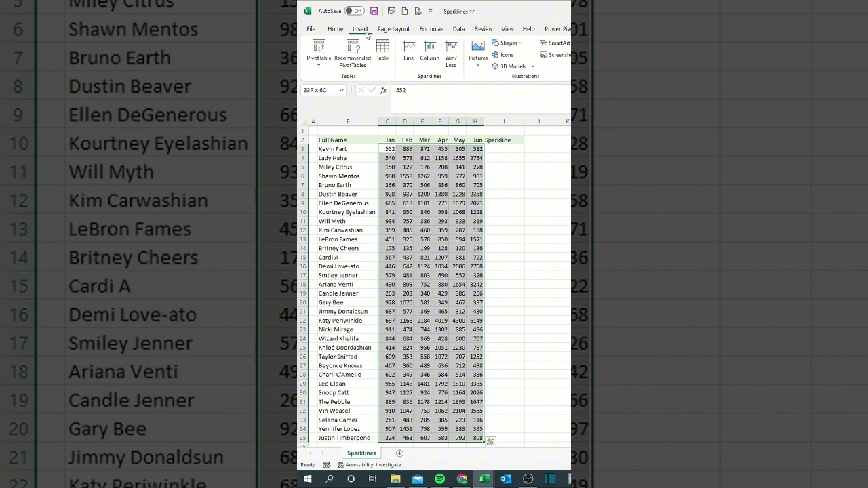The image size is (868, 488).
Task: Expand the Pictures dropdown arrow
Action: (478, 66)
